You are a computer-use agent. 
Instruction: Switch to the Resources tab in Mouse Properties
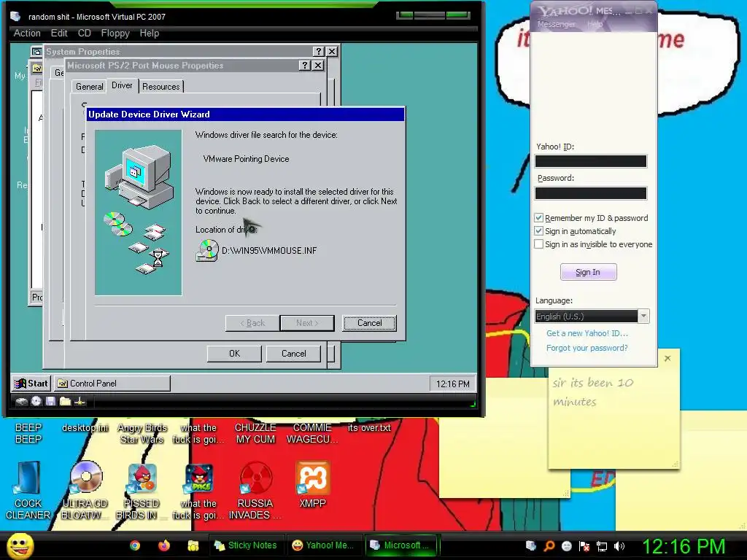coord(161,87)
